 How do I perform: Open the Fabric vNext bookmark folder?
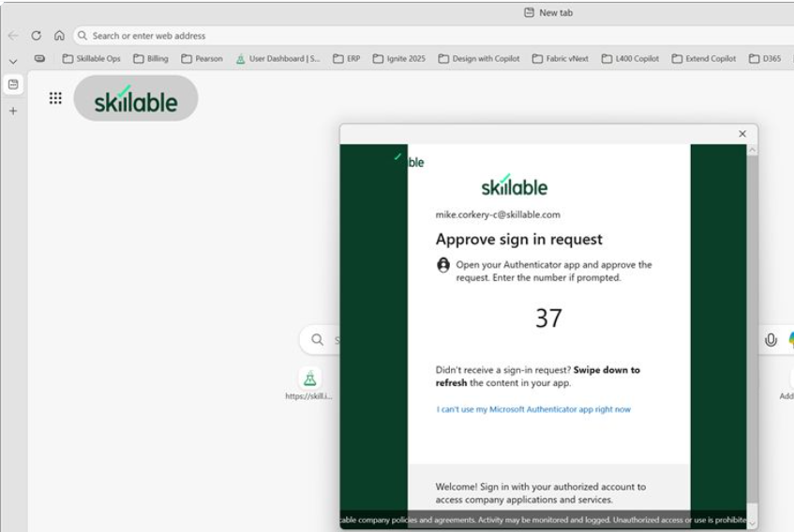560,59
